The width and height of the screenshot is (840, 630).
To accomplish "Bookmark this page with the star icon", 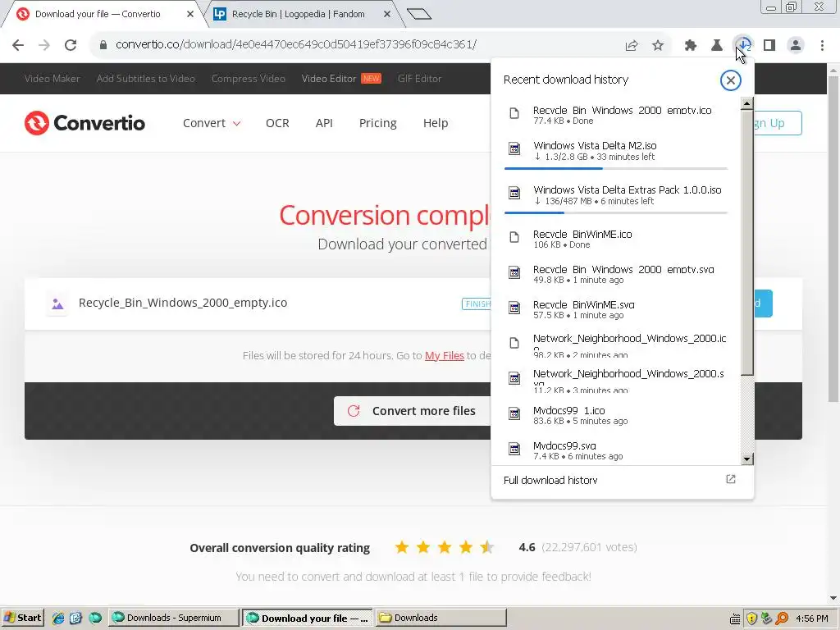I will tap(658, 46).
